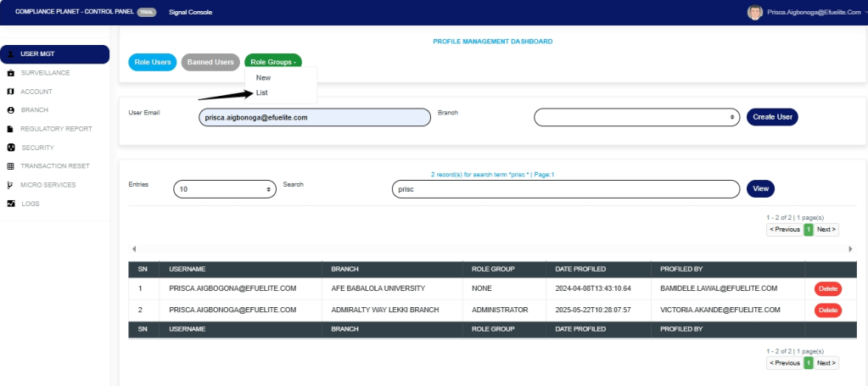The image size is (868, 386).
Task: Click the User Mgt person icon
Action: (x=10, y=54)
